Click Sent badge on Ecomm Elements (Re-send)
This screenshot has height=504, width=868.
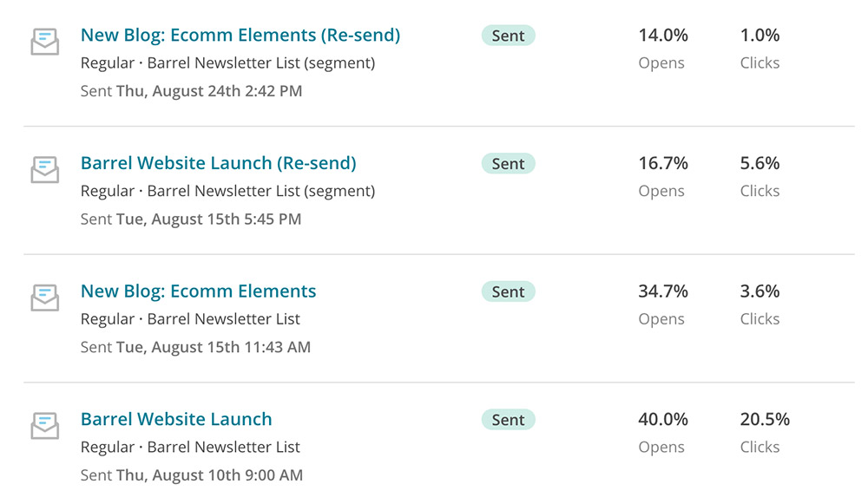pyautogui.click(x=508, y=36)
